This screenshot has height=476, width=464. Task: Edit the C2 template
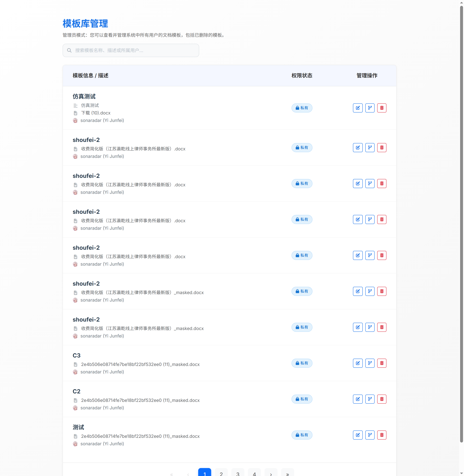click(358, 399)
